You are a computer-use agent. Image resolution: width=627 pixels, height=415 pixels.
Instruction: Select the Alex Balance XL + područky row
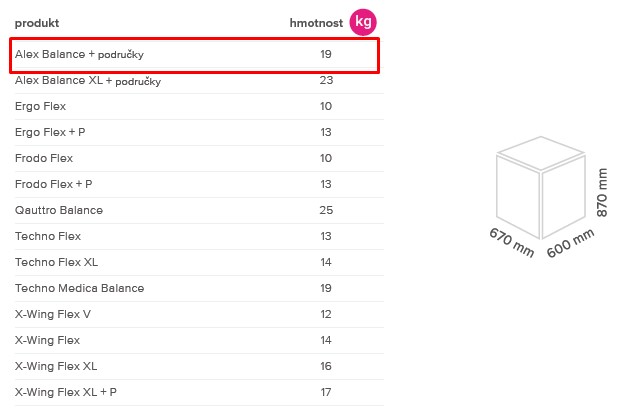[x=199, y=81]
